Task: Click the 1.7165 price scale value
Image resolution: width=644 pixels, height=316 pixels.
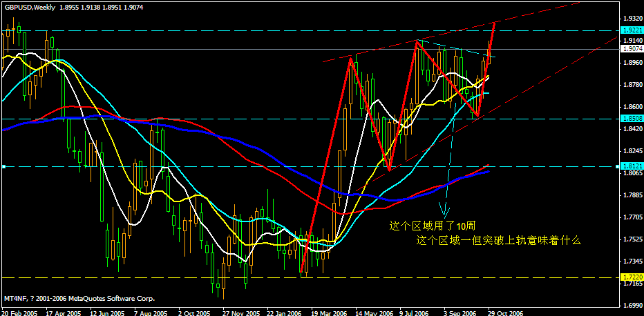Action: click(632, 284)
